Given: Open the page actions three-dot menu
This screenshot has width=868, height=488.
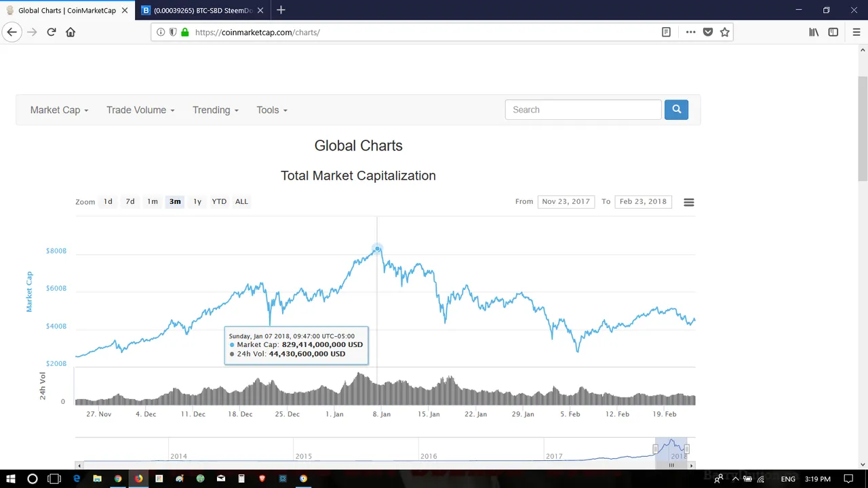Looking at the screenshot, I should pyautogui.click(x=690, y=32).
